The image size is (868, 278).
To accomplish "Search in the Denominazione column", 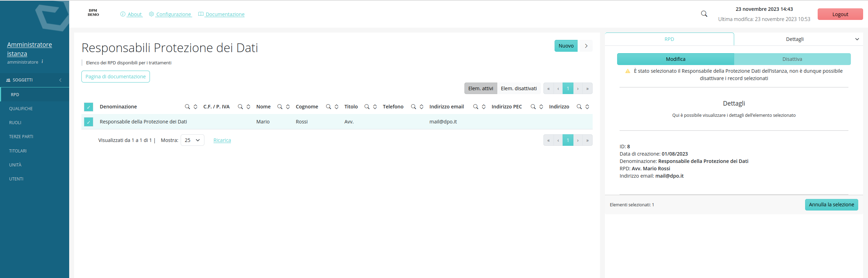I will (x=187, y=107).
